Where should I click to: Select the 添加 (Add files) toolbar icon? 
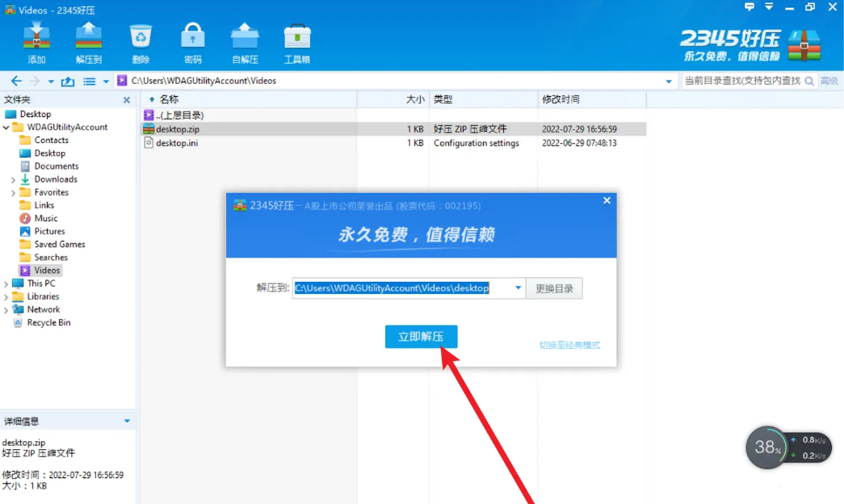point(36,42)
